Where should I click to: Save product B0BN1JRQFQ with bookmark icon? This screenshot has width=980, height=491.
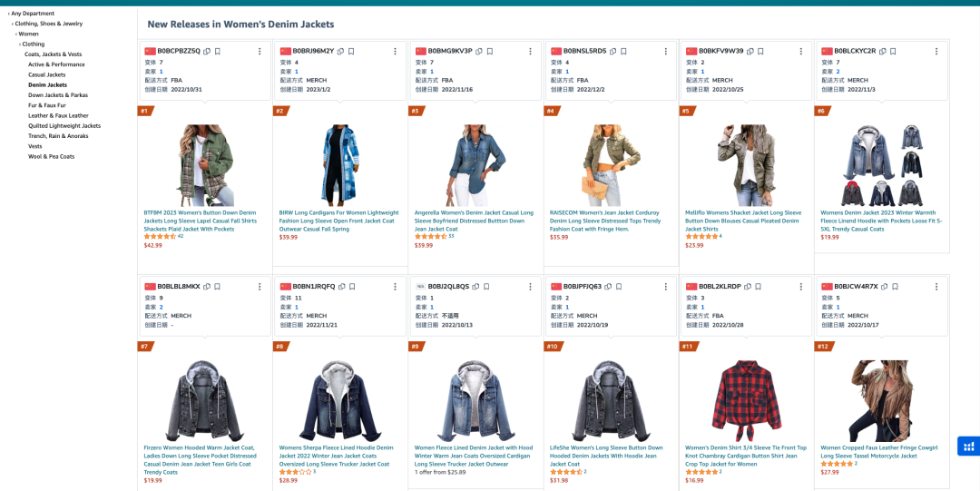click(352, 286)
